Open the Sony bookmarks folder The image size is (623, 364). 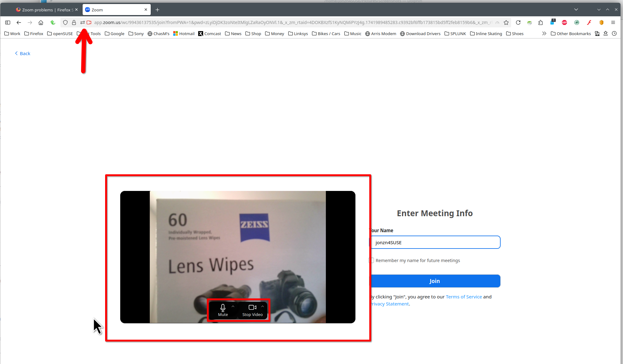pos(136,34)
